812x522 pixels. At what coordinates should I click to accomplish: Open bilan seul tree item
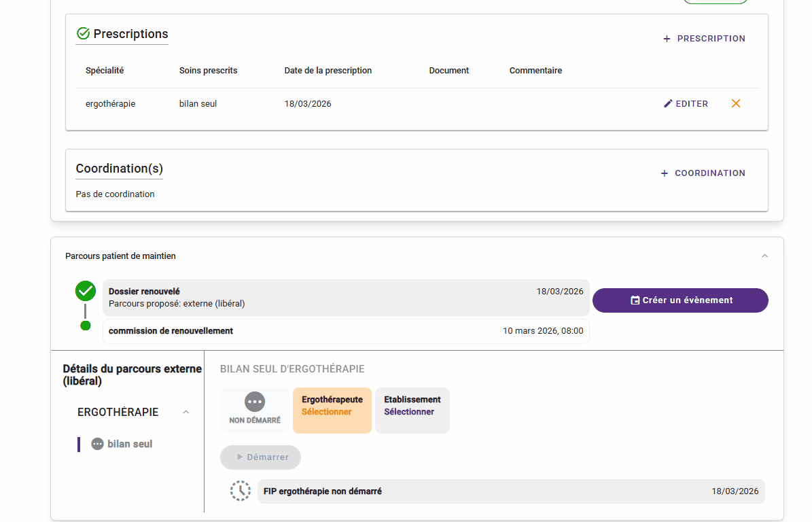point(130,444)
